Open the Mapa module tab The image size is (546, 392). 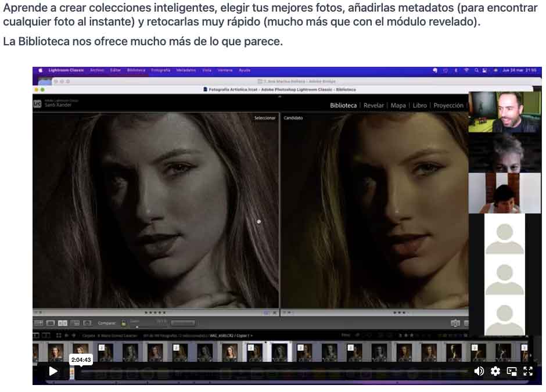(x=398, y=105)
